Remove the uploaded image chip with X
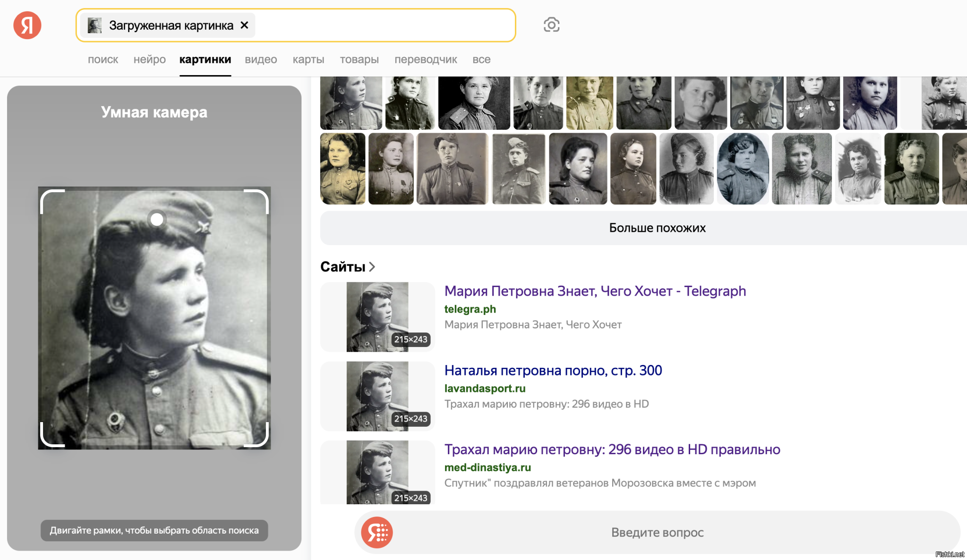Viewport: 967px width, 560px height. pos(244,25)
